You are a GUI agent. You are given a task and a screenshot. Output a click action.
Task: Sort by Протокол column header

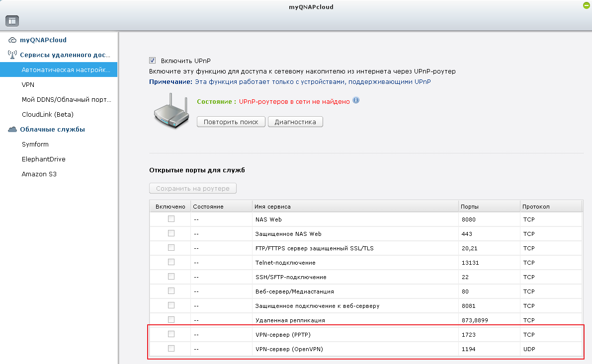551,207
